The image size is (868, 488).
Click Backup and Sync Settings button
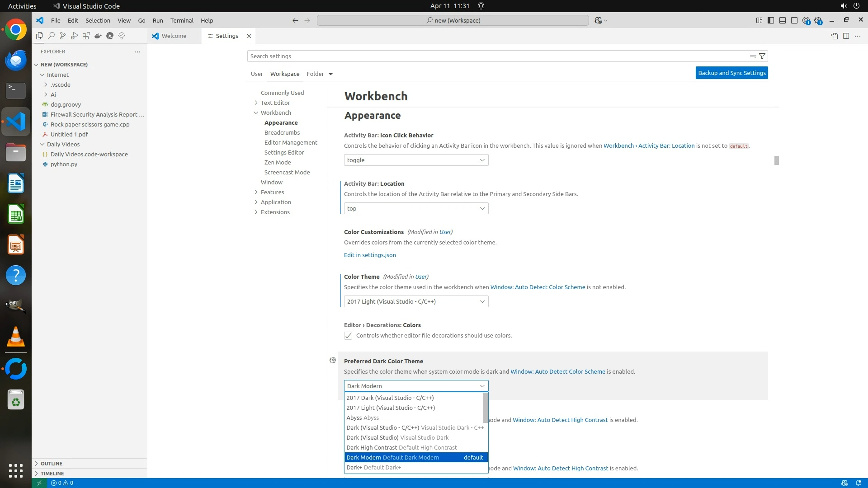click(x=731, y=73)
